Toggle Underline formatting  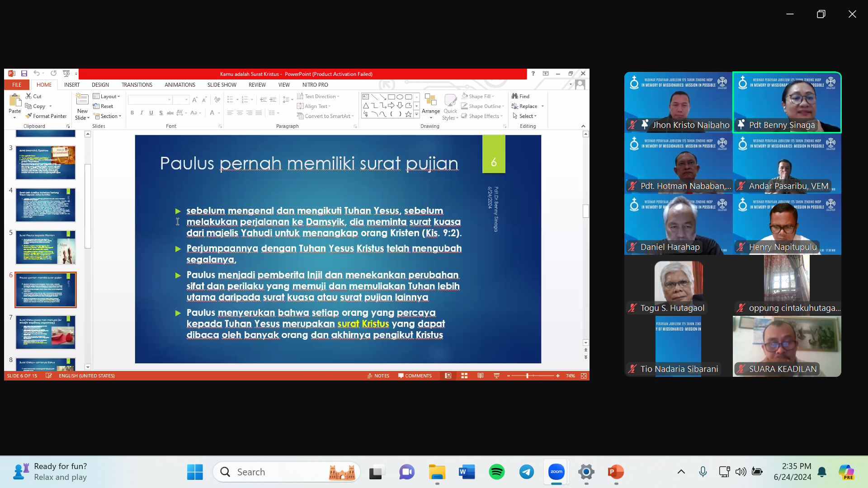(x=151, y=113)
